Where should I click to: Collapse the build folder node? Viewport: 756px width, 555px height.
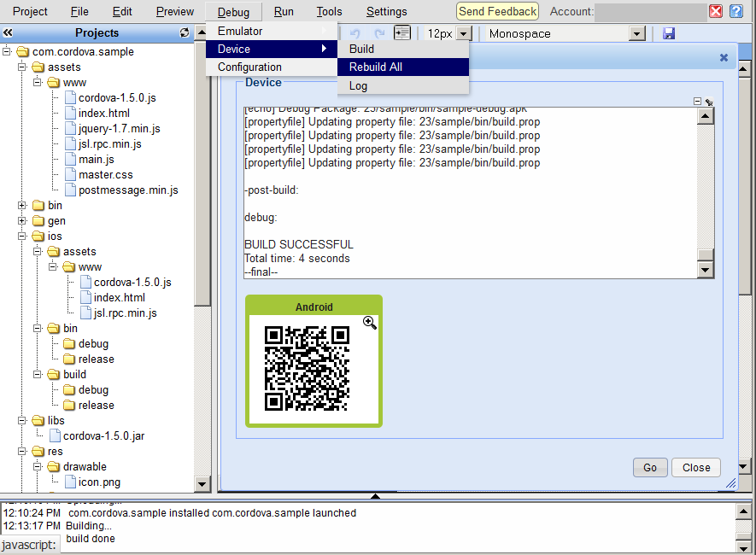tap(38, 374)
